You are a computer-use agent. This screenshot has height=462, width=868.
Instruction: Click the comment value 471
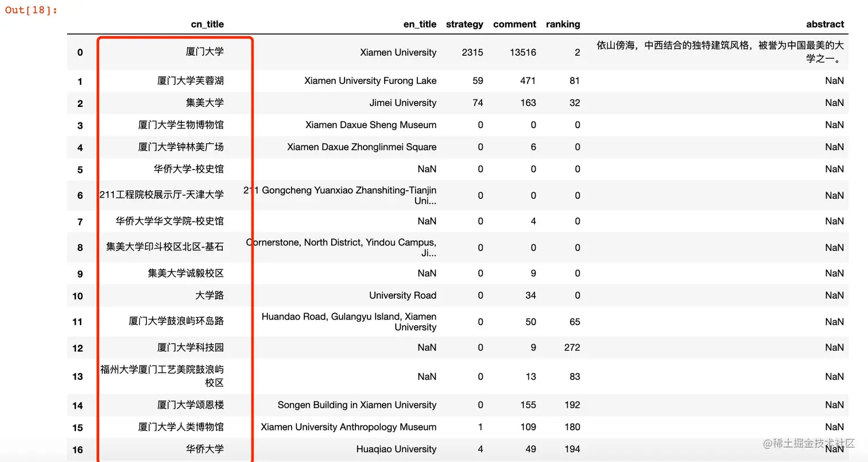point(528,81)
